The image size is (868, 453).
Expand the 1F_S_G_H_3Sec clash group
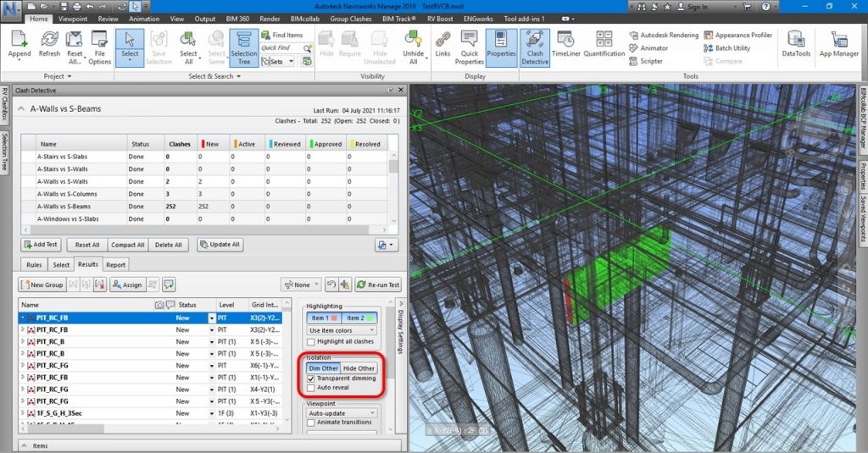coord(23,413)
